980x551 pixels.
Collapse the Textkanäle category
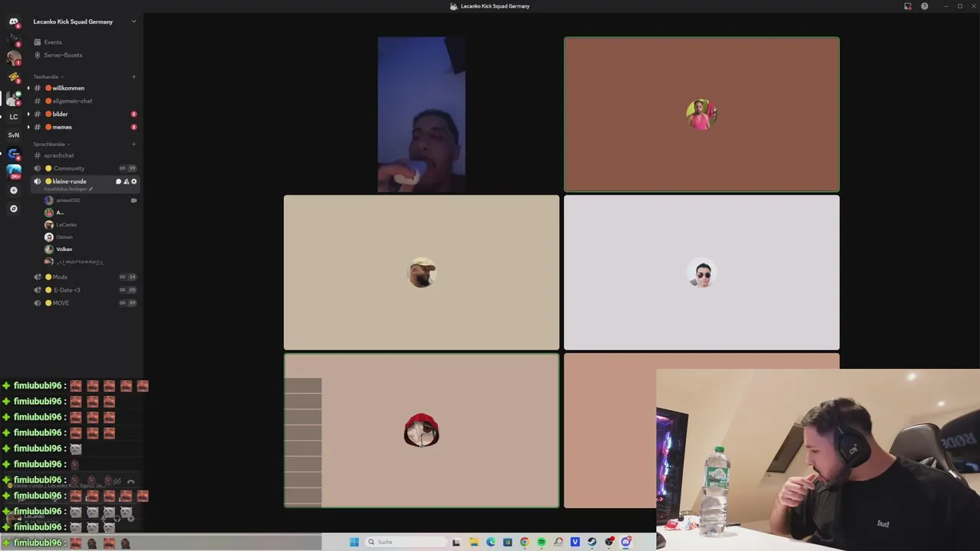pyautogui.click(x=48, y=77)
